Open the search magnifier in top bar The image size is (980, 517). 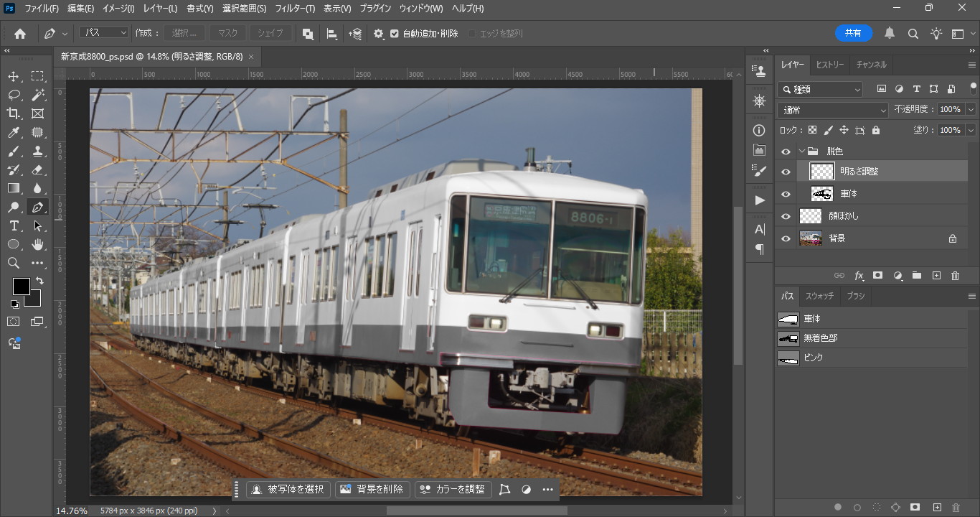coord(913,34)
